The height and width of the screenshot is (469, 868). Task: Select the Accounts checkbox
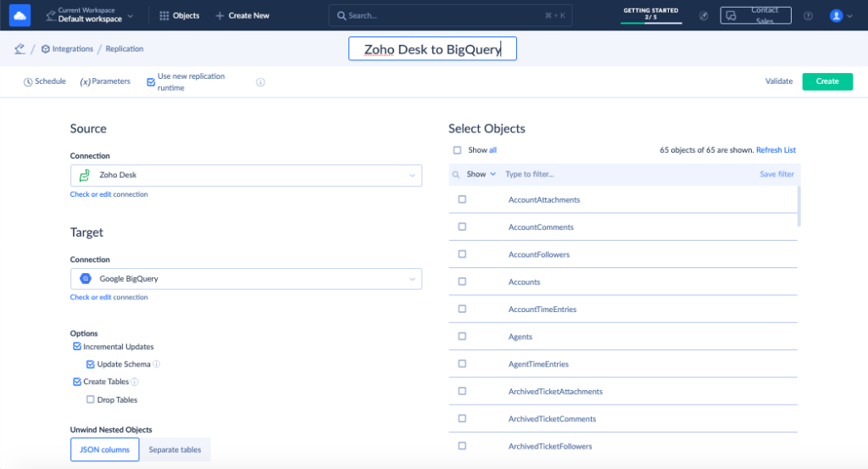[x=462, y=282]
